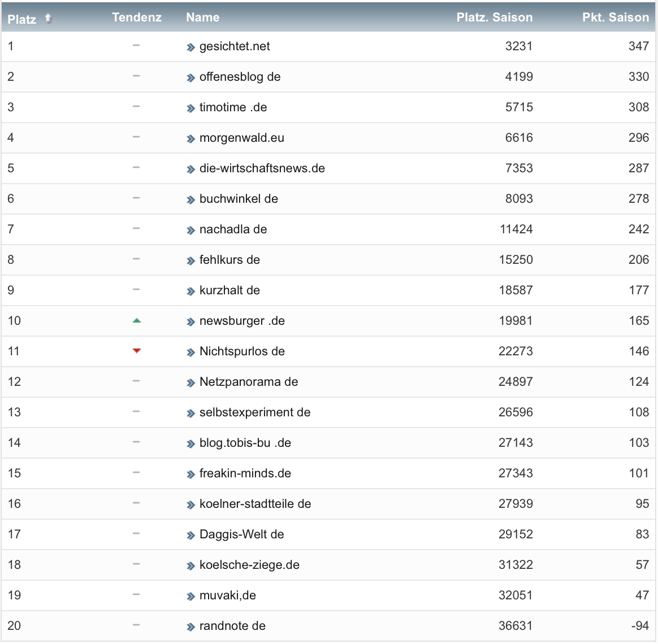Click the chevron icon before Nichtspurlos de
658x644 pixels.
pos(191,353)
